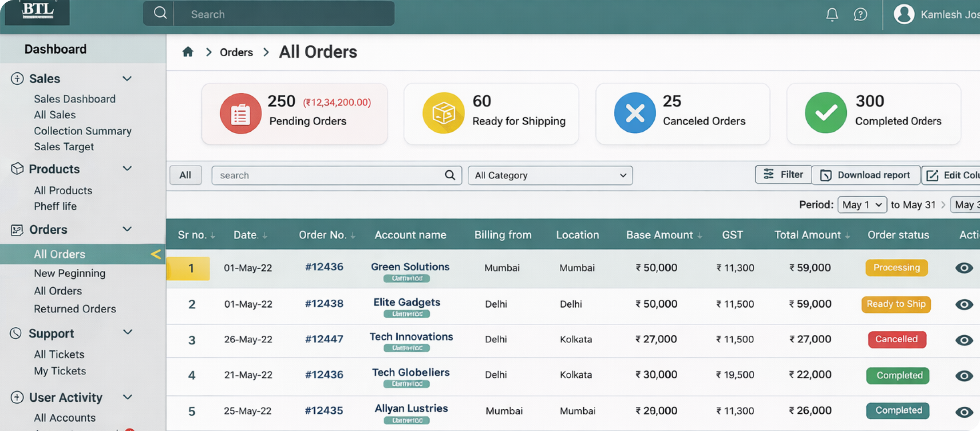Open the May 1 period start dropdown
Image resolution: width=980 pixels, height=431 pixels.
click(x=861, y=205)
